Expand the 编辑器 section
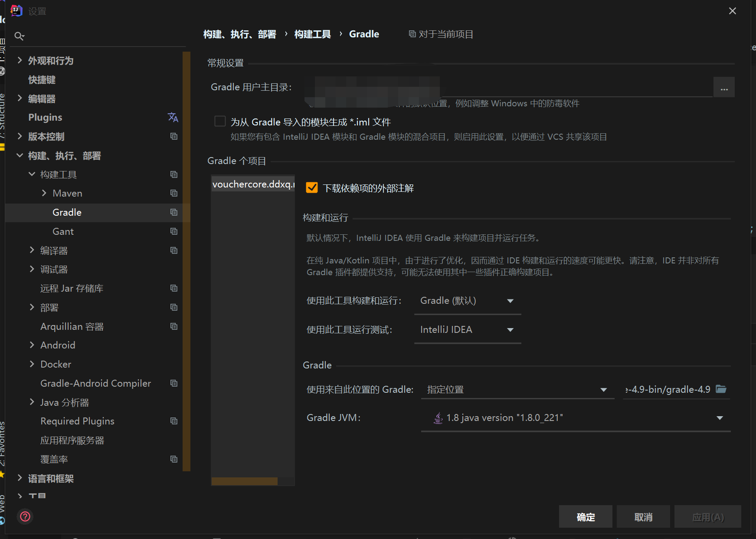This screenshot has height=539, width=756. [x=20, y=99]
